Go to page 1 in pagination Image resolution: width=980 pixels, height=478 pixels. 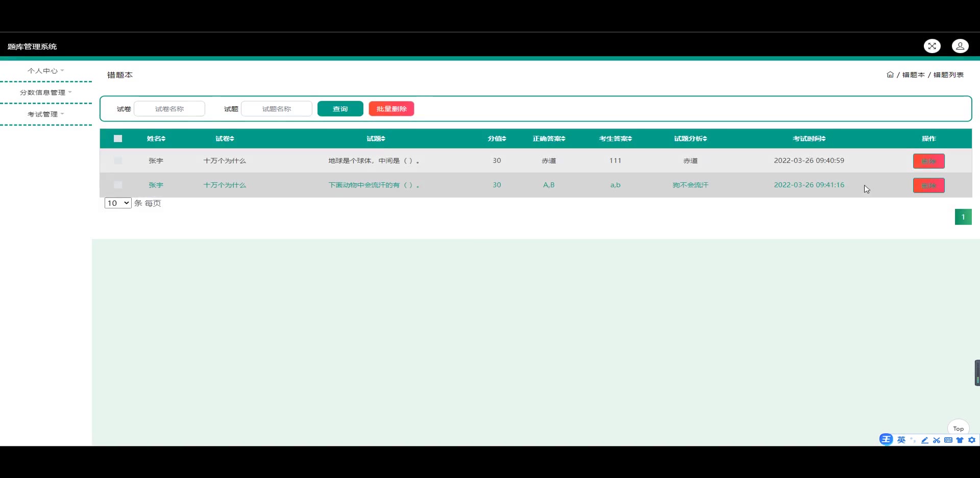963,217
